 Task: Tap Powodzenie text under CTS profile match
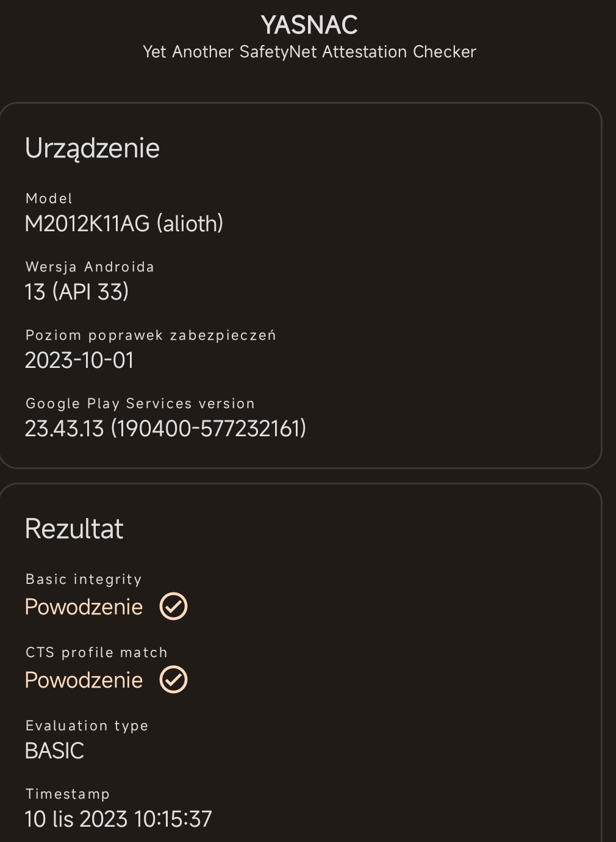coord(84,680)
